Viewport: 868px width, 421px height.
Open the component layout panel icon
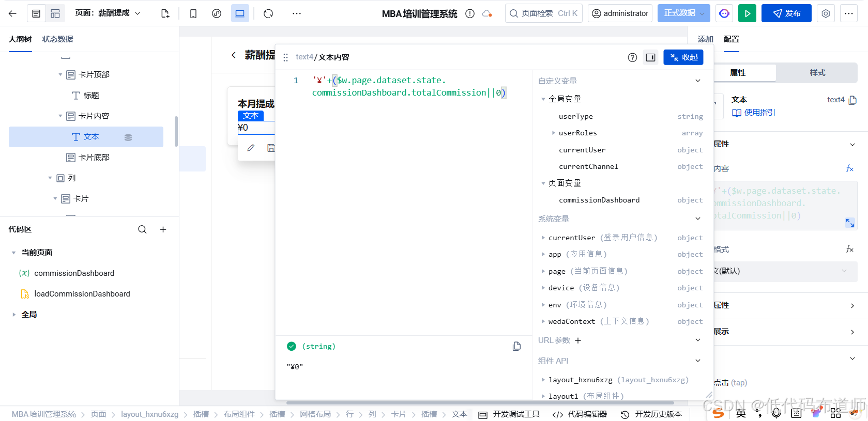(x=55, y=13)
